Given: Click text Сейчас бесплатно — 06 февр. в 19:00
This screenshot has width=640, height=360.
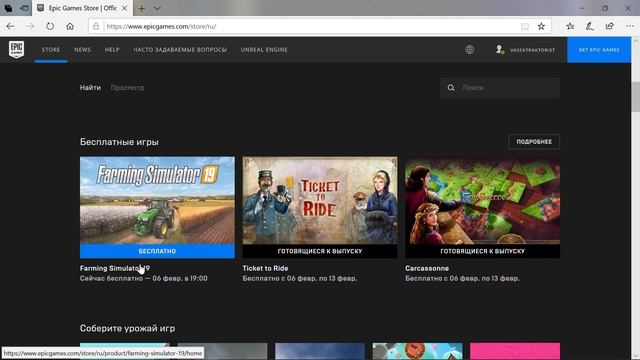Looking at the screenshot, I should pos(144,278).
